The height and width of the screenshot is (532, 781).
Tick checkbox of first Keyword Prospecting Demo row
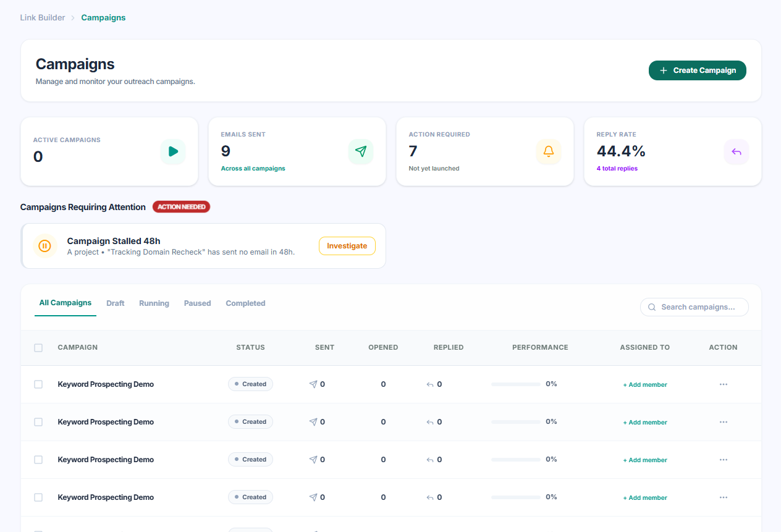(38, 384)
